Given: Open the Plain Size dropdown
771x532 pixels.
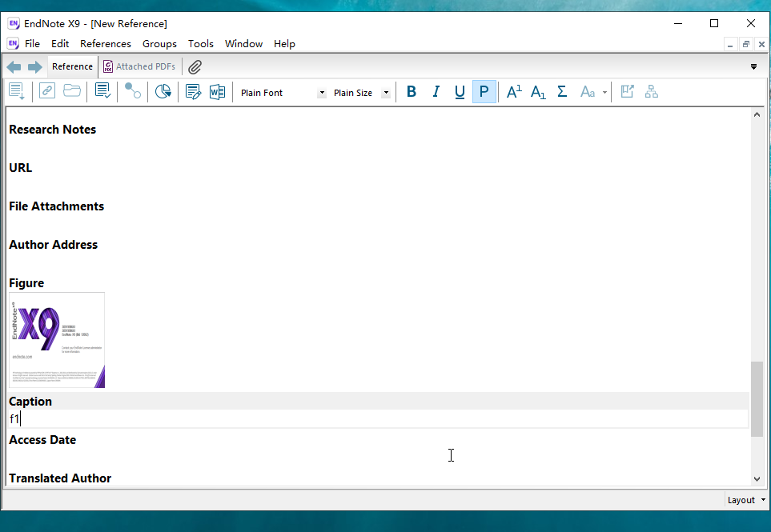Looking at the screenshot, I should coord(386,93).
